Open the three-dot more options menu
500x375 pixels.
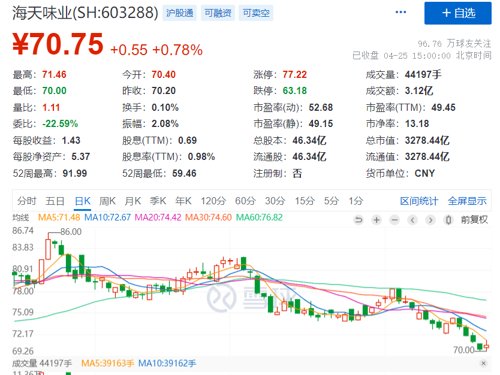click(x=400, y=12)
